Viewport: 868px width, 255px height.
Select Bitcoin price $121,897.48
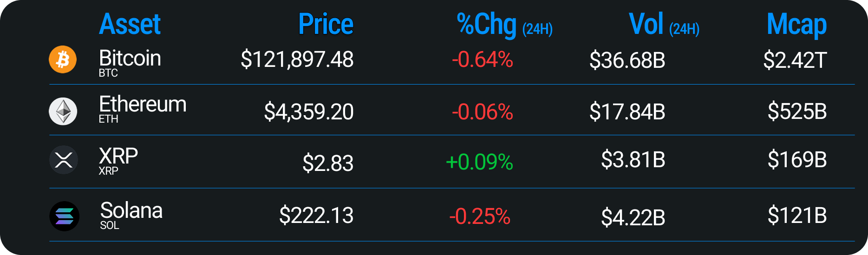(x=297, y=60)
